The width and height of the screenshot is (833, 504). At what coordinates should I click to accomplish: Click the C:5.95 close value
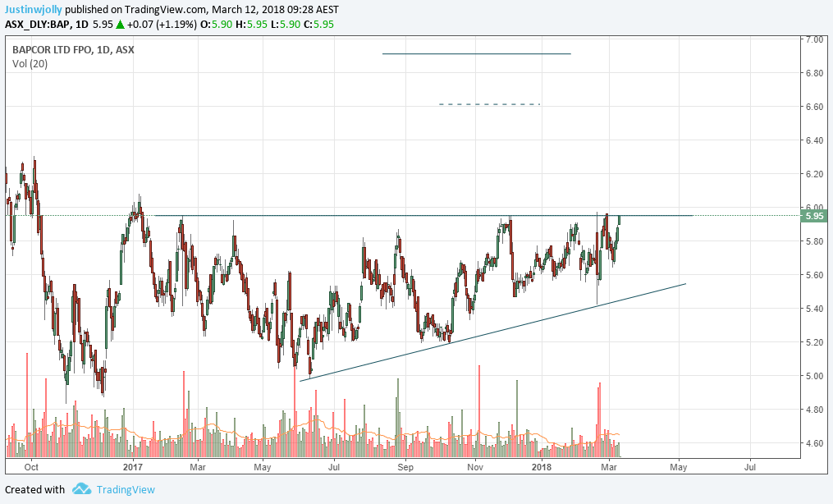(318, 24)
